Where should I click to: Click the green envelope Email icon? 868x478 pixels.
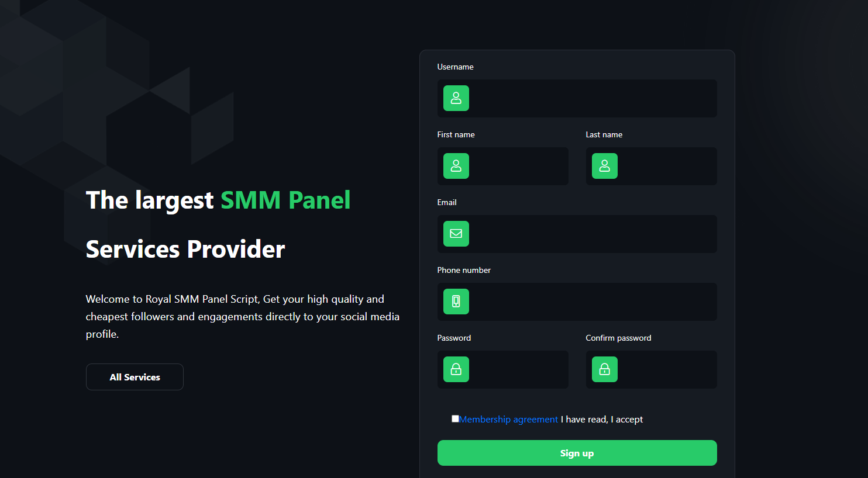[x=456, y=234]
